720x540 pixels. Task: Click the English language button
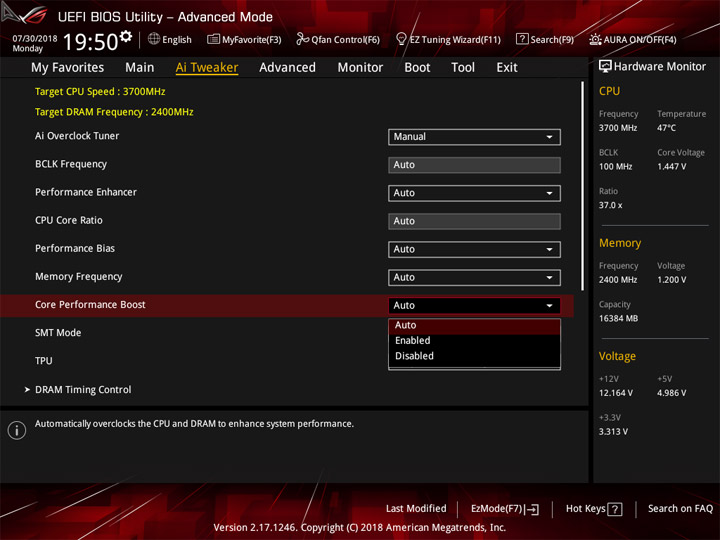pos(170,39)
